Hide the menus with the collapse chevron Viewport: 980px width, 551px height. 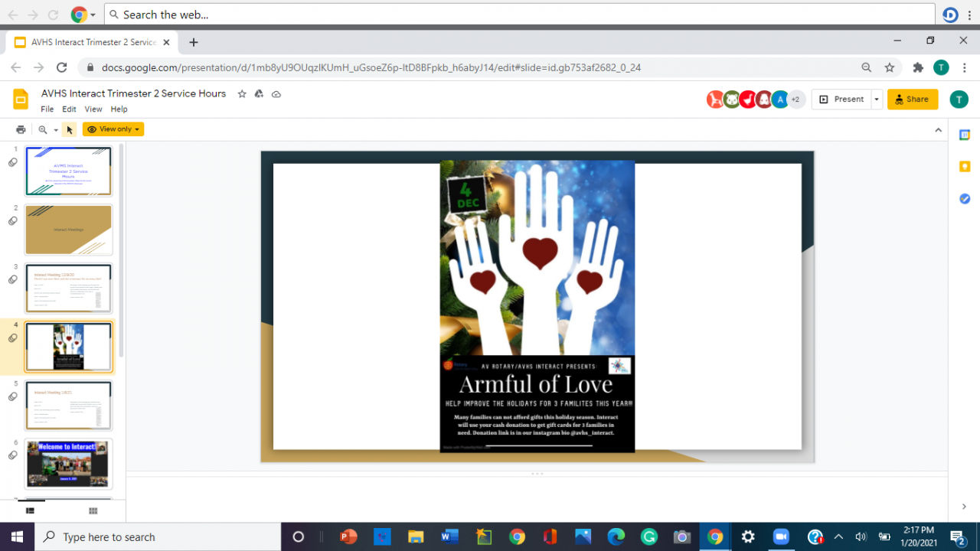[938, 130]
